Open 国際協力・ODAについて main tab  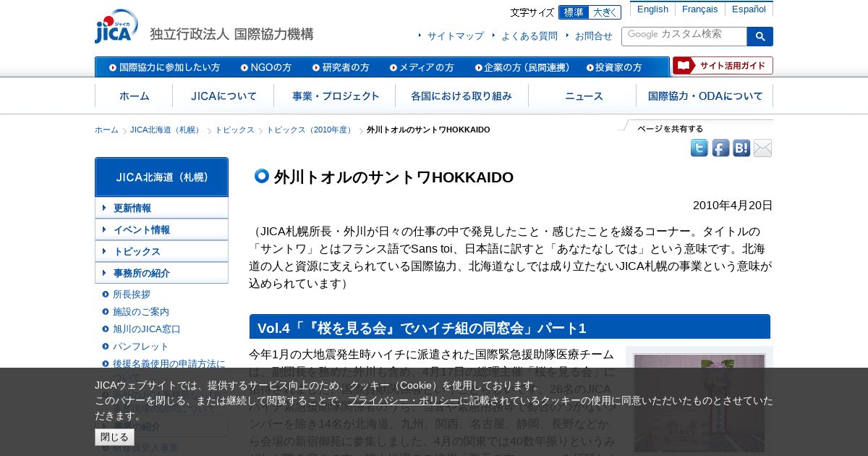point(705,96)
